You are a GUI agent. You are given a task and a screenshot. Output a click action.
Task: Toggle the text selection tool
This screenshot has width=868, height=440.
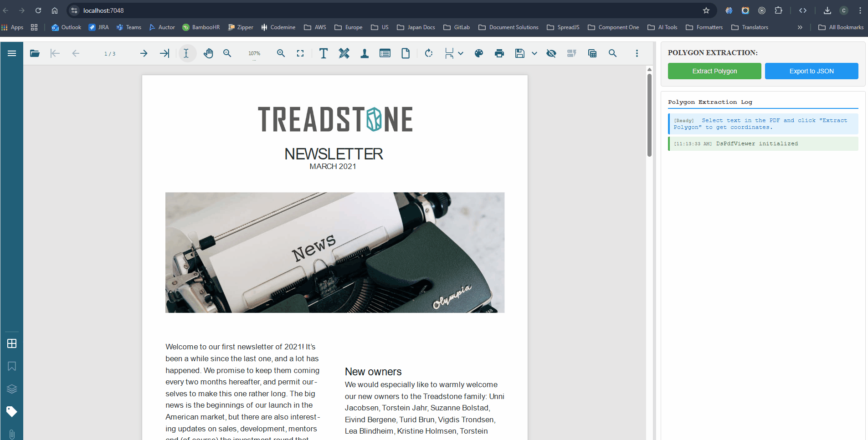click(186, 53)
